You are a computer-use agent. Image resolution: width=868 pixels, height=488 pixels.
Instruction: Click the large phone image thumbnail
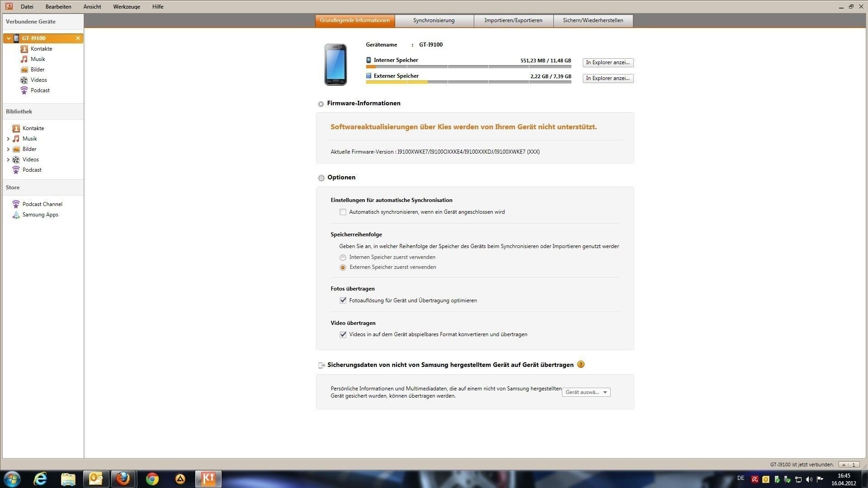coord(335,64)
